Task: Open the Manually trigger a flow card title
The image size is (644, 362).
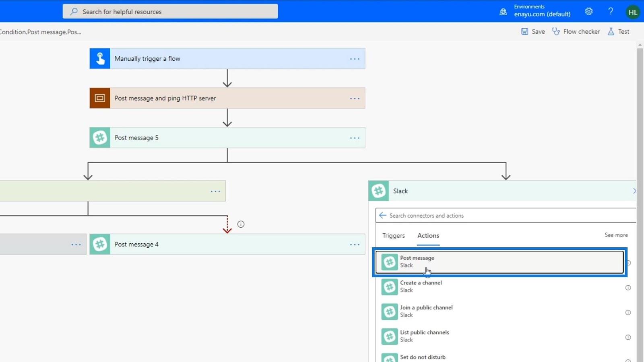Action: point(147,59)
